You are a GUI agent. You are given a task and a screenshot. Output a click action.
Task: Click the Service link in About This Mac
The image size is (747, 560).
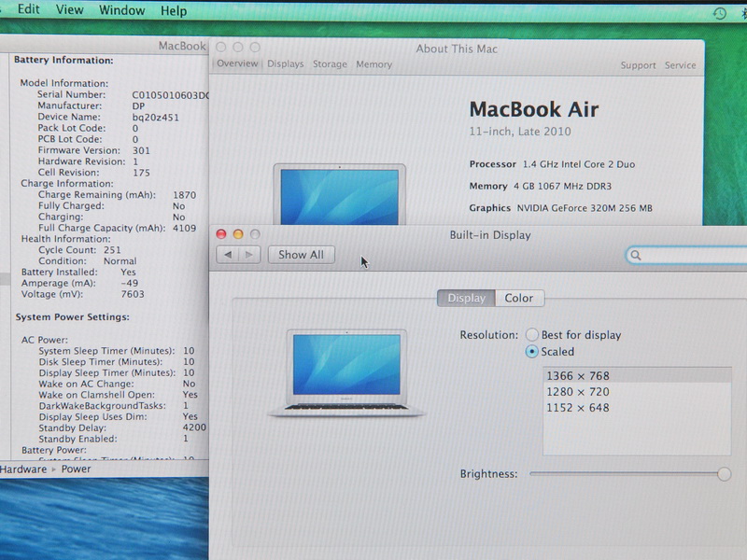[681, 65]
